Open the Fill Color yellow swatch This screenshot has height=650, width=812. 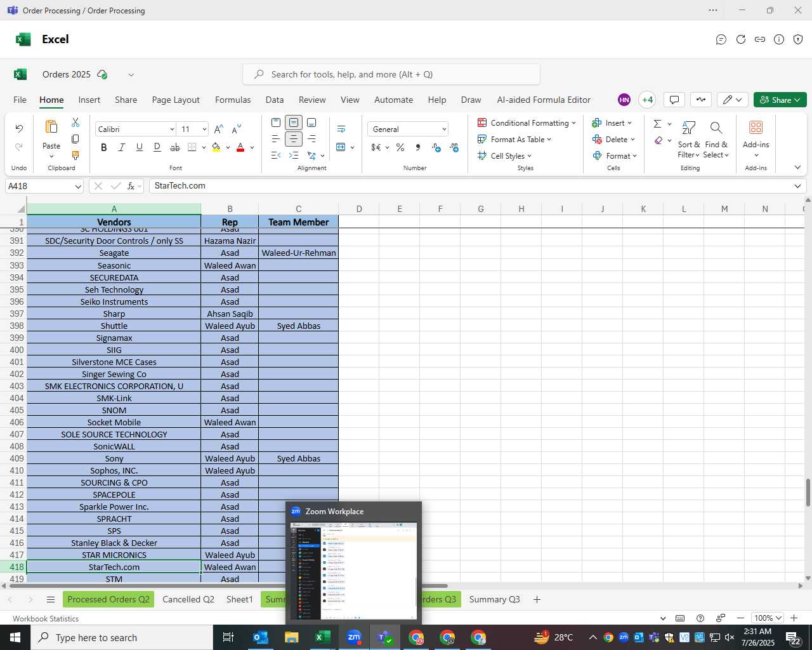[x=216, y=147]
